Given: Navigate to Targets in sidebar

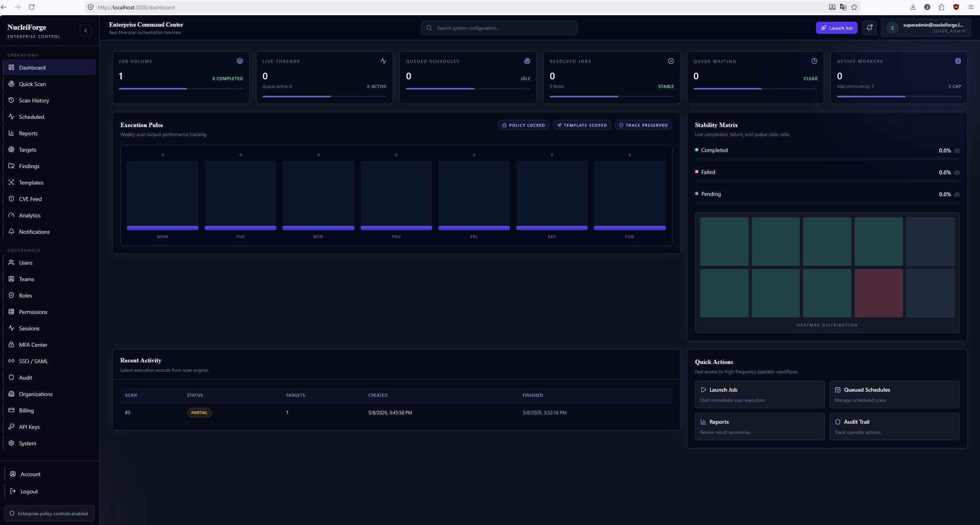Looking at the screenshot, I should [49, 149].
